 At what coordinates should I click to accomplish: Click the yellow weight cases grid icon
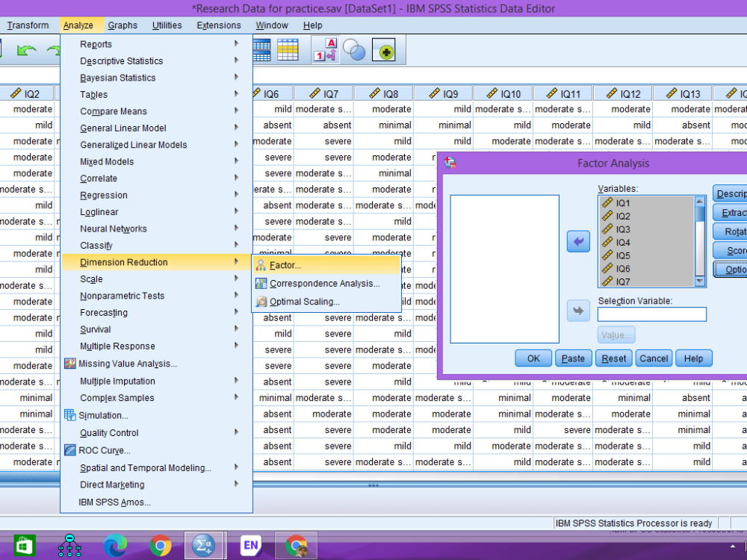pos(288,50)
